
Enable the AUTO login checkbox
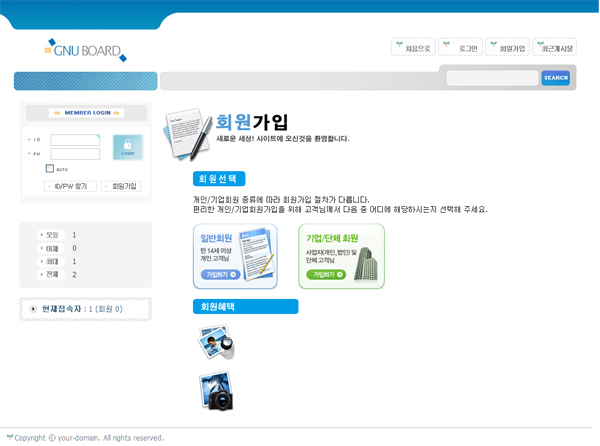coord(50,168)
